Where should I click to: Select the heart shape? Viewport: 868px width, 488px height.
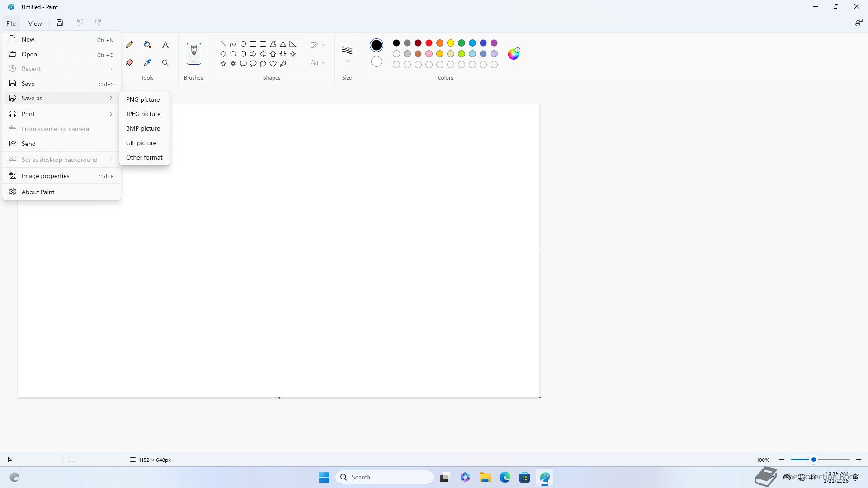click(273, 64)
